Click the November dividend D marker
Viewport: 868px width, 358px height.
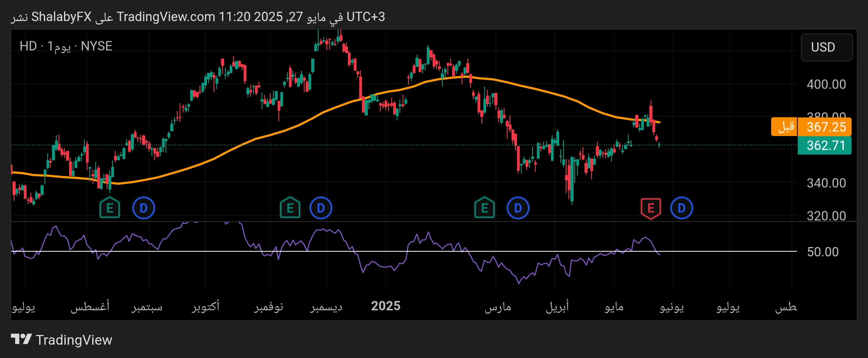click(321, 208)
